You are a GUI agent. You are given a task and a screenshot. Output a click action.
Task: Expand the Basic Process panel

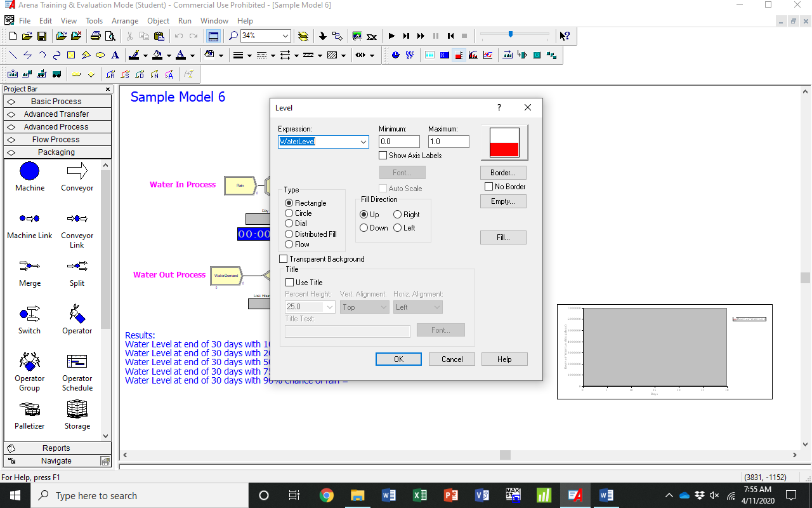pyautogui.click(x=57, y=102)
